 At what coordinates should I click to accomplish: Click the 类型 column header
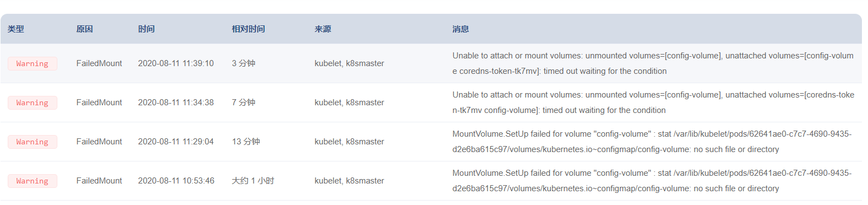[15, 29]
